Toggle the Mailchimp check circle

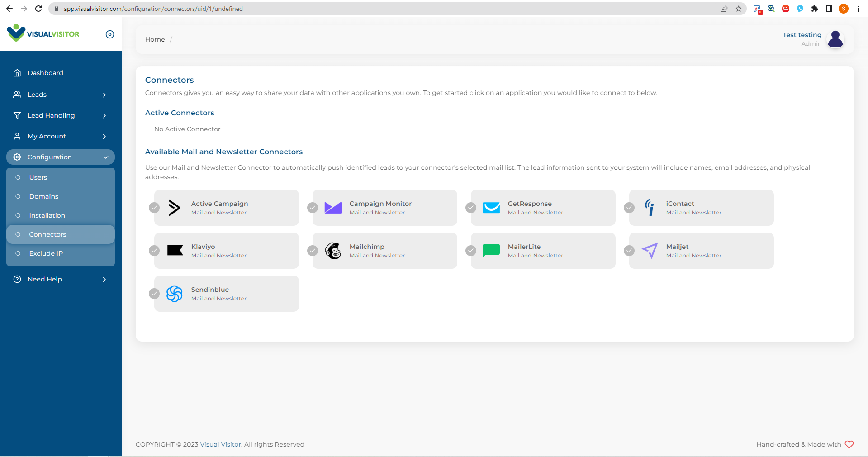pos(313,251)
